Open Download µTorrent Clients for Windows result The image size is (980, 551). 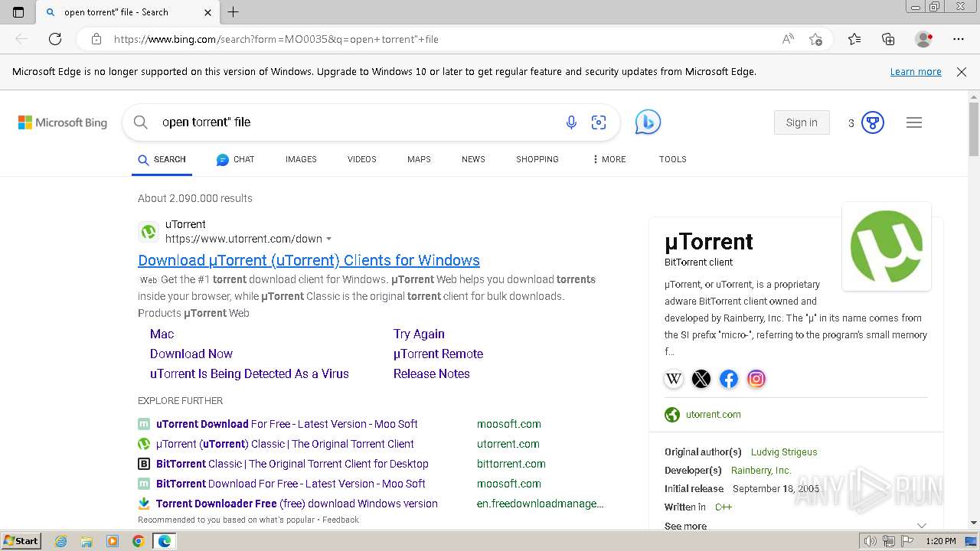click(309, 260)
